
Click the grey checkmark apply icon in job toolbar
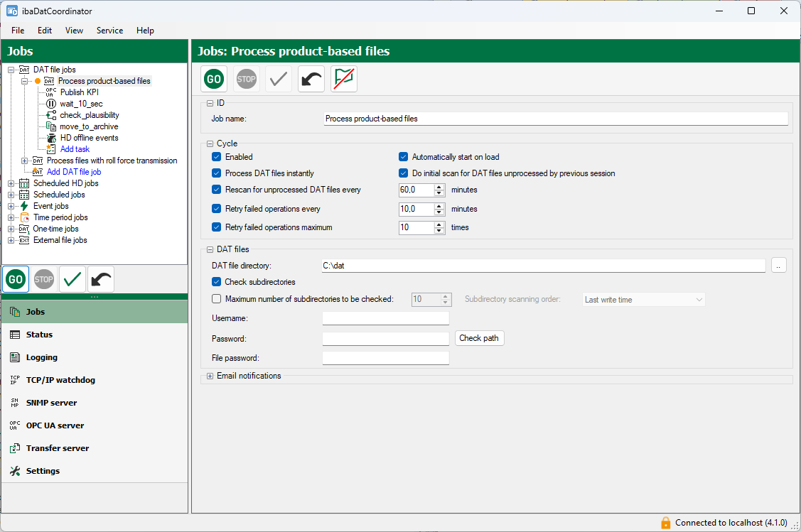point(279,79)
